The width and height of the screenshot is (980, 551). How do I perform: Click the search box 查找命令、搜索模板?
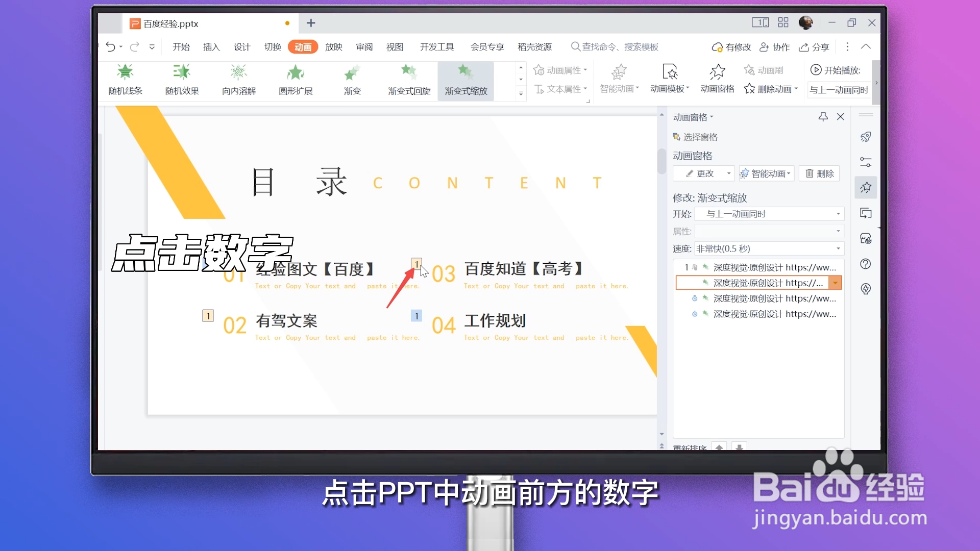click(615, 47)
